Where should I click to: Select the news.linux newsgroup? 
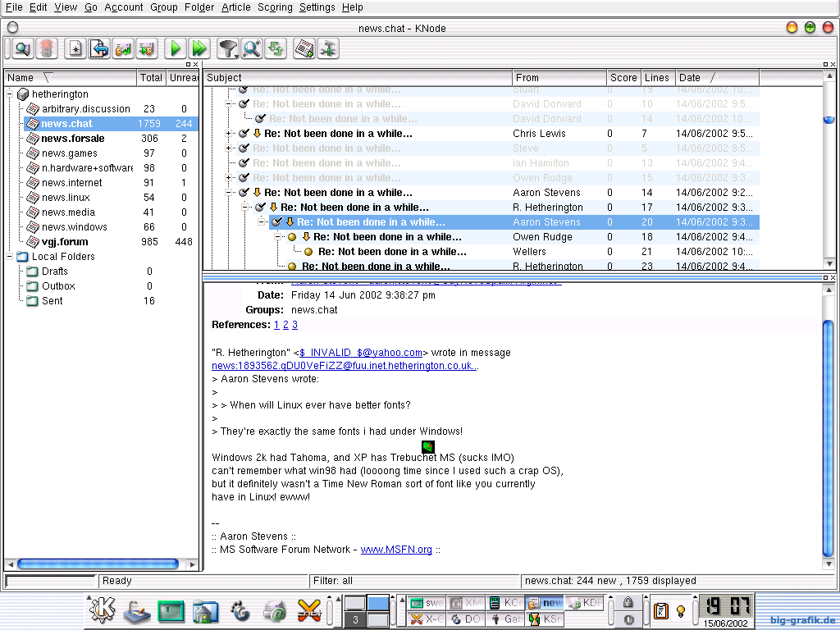click(66, 198)
